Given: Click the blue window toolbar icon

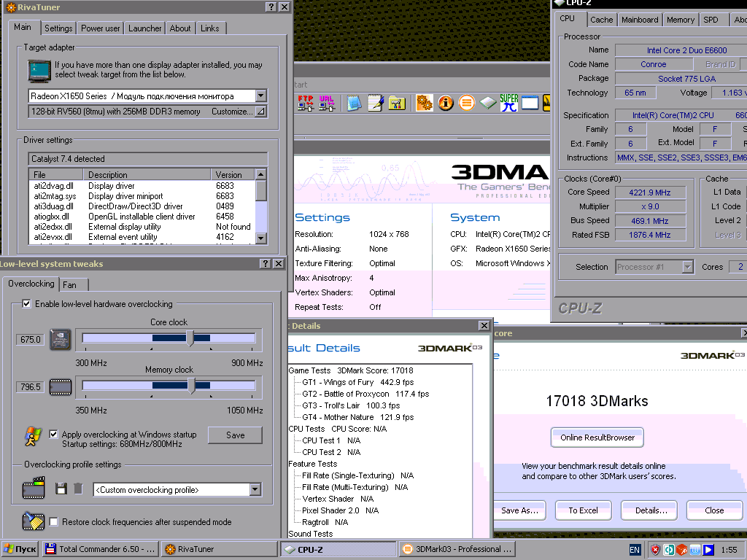Looking at the screenshot, I should point(530,103).
